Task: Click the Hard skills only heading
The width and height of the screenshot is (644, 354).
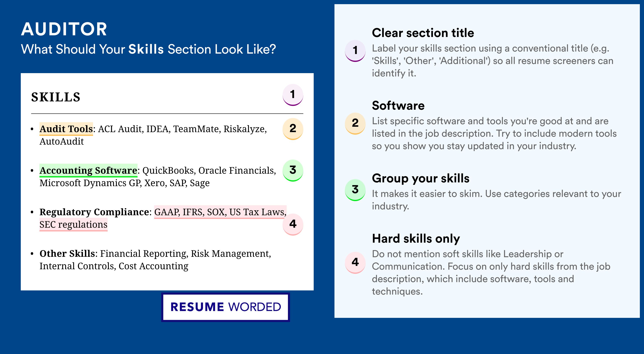Action: click(x=416, y=238)
